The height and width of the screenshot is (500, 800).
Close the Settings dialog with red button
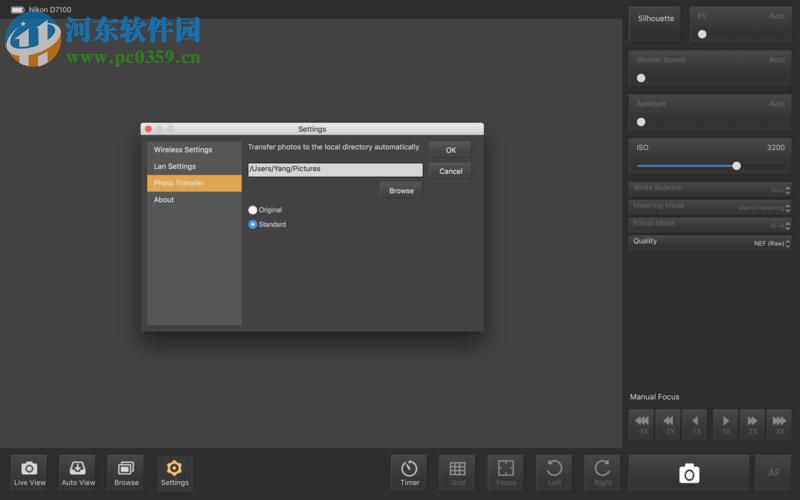(x=148, y=129)
